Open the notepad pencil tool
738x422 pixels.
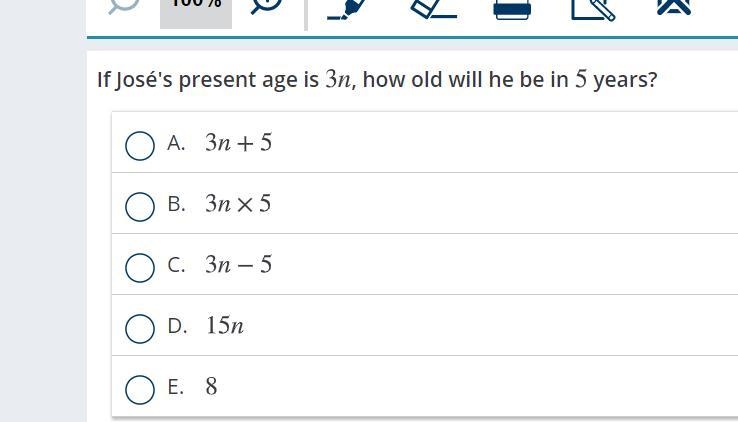click(593, 9)
